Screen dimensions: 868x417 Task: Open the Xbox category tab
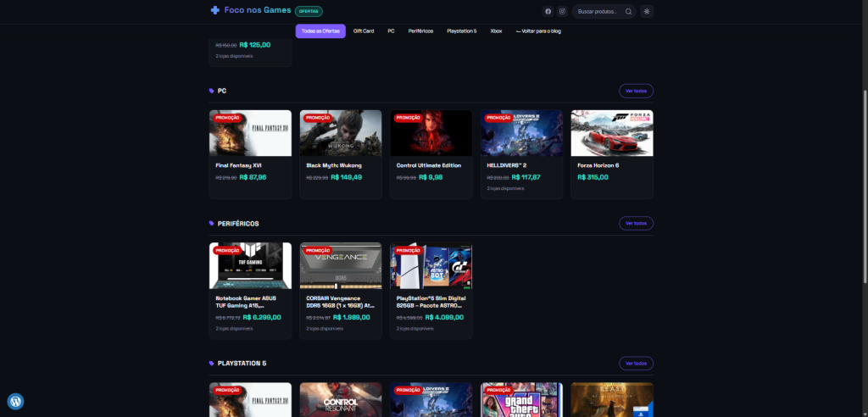(x=496, y=31)
